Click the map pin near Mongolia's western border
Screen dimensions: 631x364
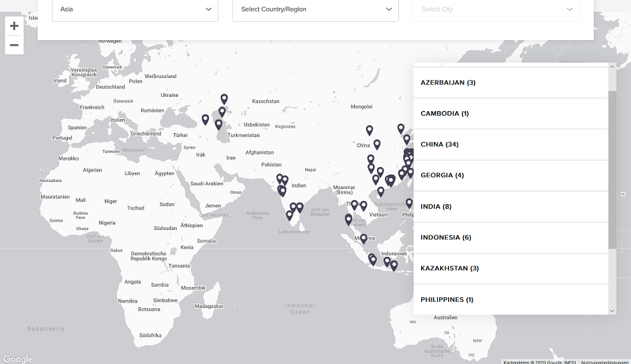pos(369,130)
